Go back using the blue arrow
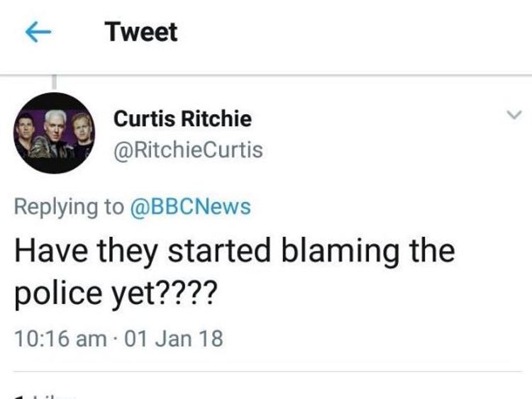532x399 pixels. [38, 32]
